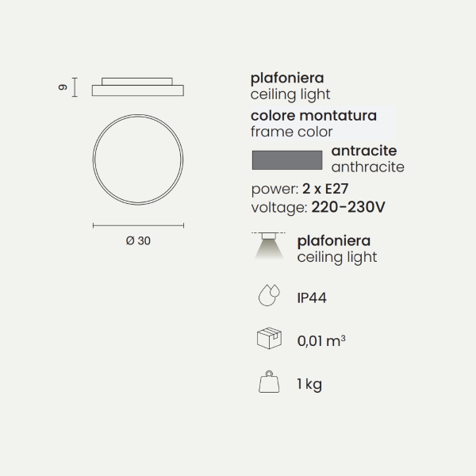Viewport: 476px width, 476px height.
Task: Click the horizontal diameter dimension line
Action: coord(139,225)
